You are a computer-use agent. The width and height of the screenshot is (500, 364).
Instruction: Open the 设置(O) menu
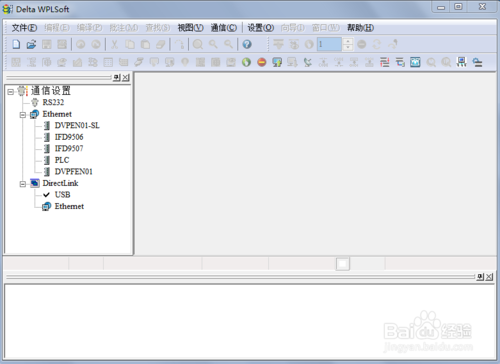coord(261,28)
